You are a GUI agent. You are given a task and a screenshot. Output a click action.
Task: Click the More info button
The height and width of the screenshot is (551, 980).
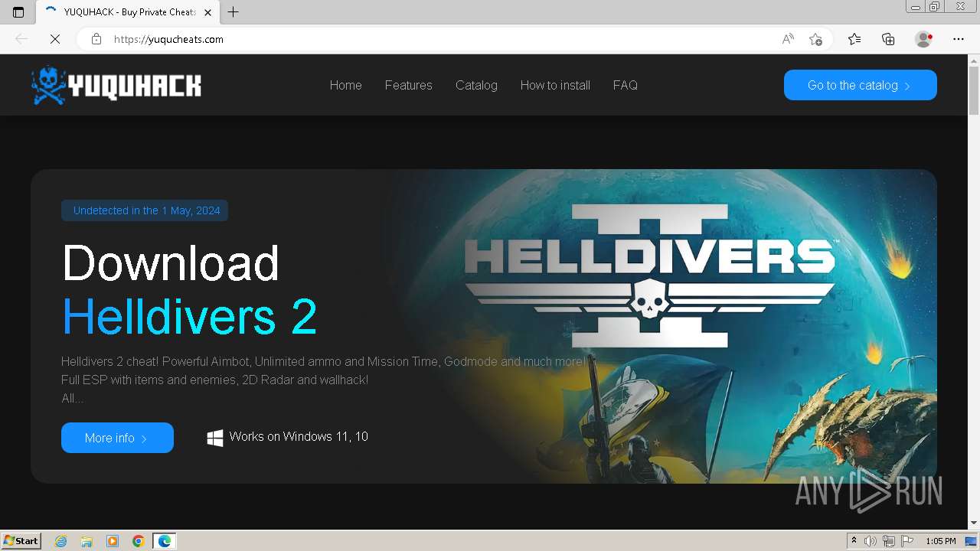coord(117,438)
